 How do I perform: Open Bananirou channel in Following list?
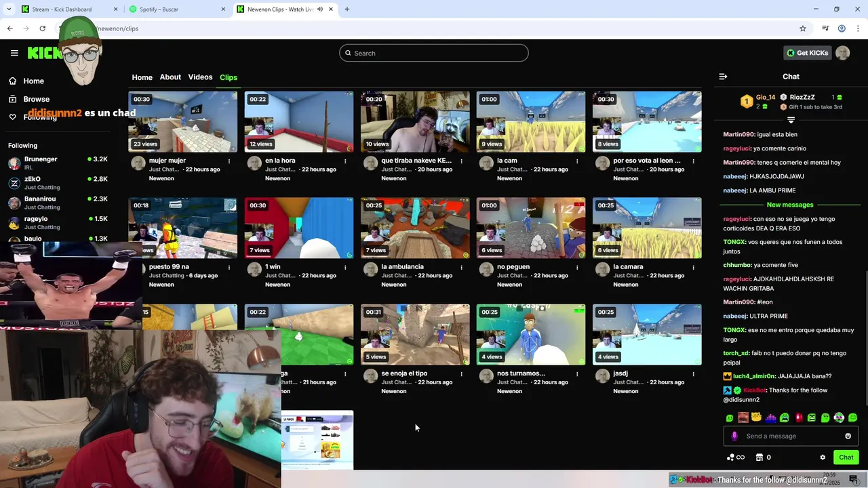[x=58, y=203]
